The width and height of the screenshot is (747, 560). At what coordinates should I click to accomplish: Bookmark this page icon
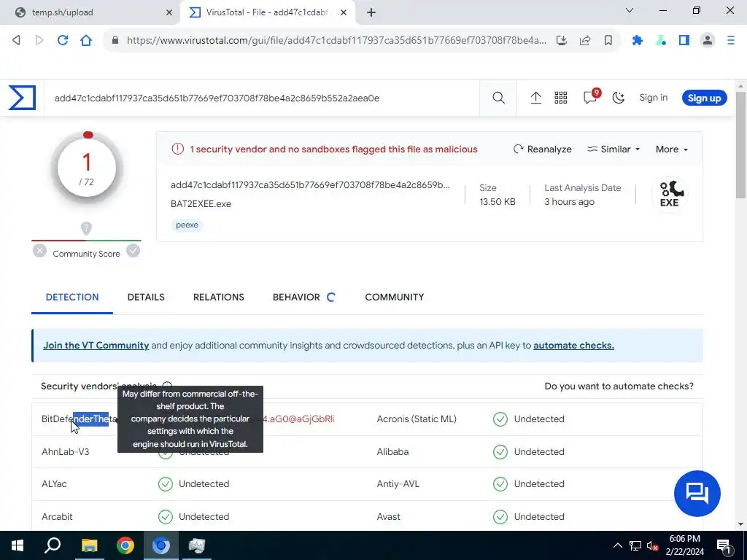click(x=608, y=41)
